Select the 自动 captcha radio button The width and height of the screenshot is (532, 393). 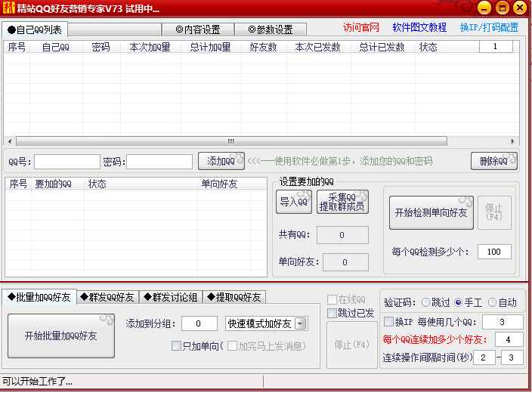click(493, 302)
